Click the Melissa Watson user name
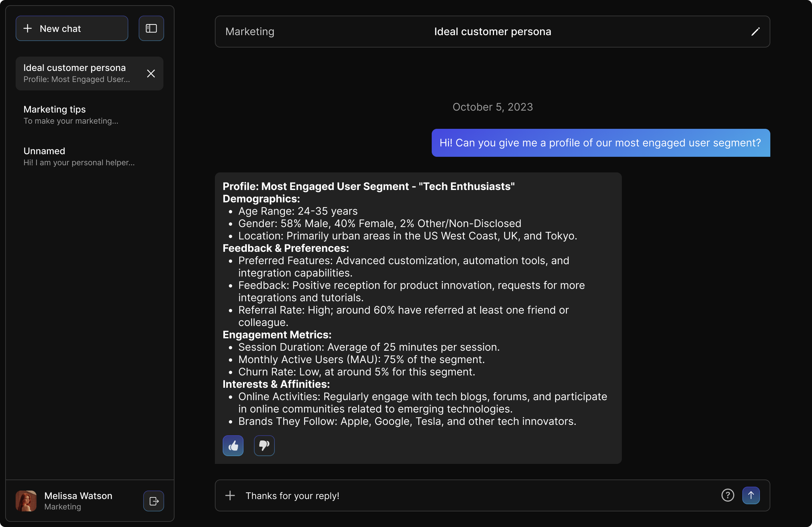The width and height of the screenshot is (812, 527). pyautogui.click(x=78, y=496)
